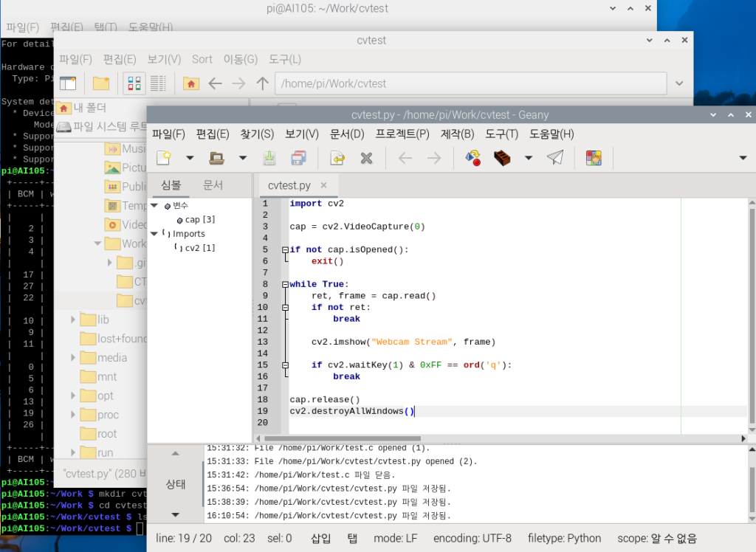This screenshot has height=552, width=756.
Task: Open the build options dropdown arrow
Action: pos(529,158)
